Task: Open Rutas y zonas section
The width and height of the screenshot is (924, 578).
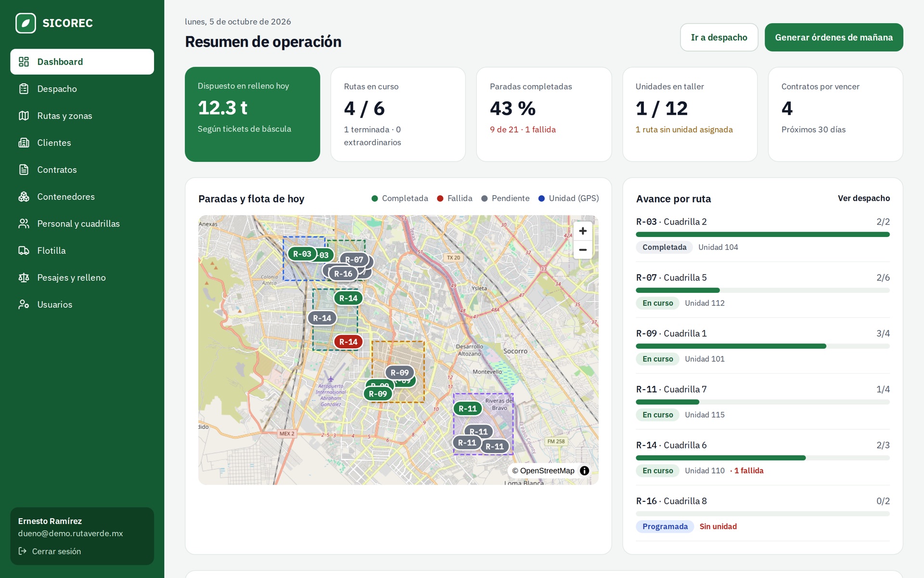Action: coord(82,116)
